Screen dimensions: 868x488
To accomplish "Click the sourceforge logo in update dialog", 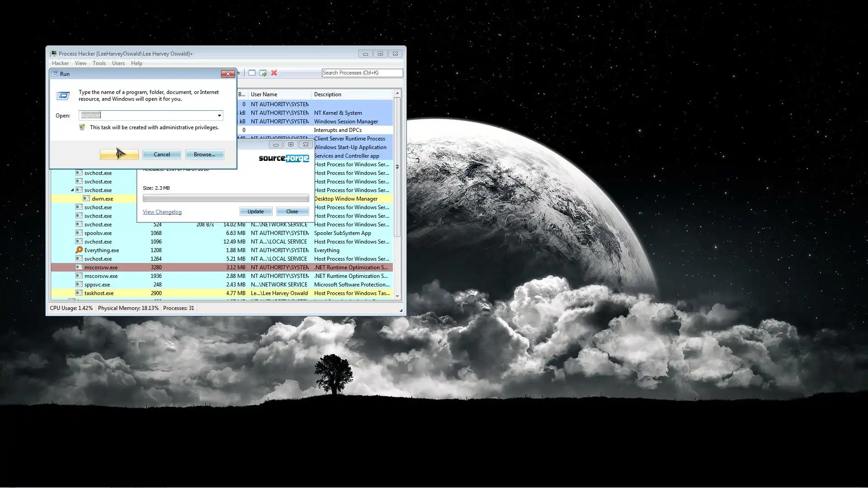I will click(x=284, y=158).
